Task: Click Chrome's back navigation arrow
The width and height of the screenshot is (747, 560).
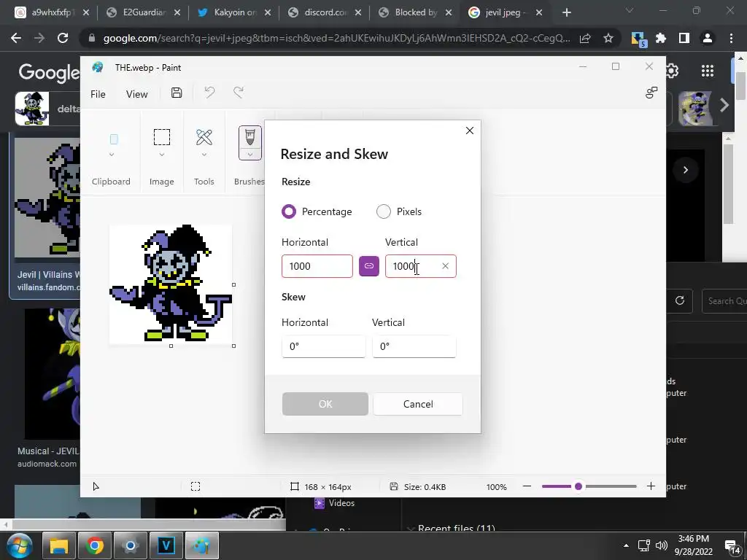Action: point(16,38)
